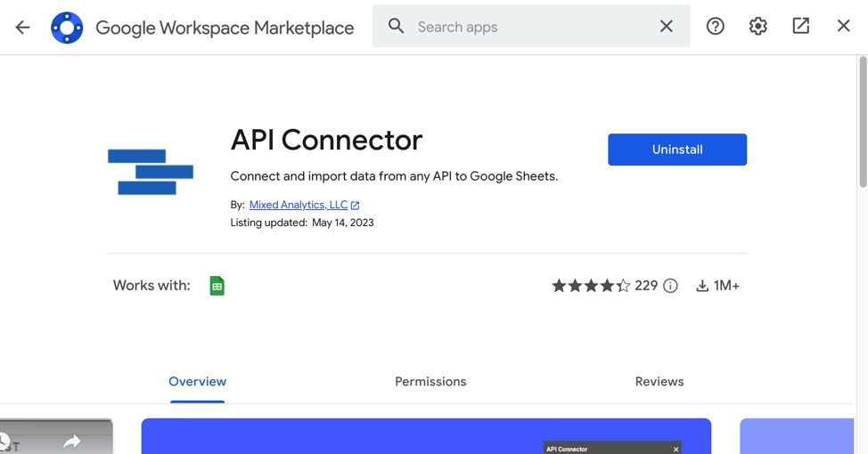Click the vertical scrollbar thumb

pos(863,122)
